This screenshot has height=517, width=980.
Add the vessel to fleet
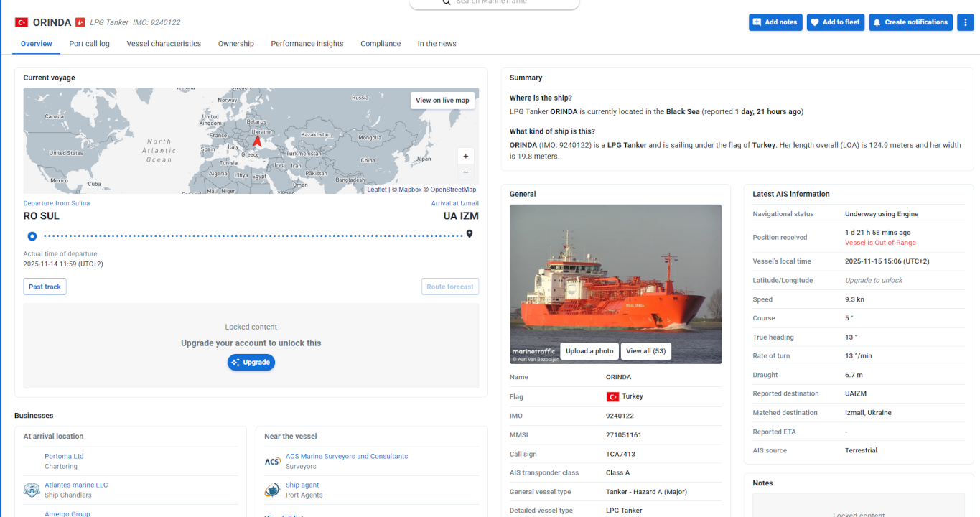[x=836, y=22]
